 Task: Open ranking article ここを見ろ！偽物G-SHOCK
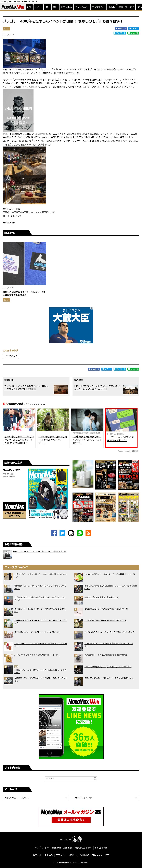(x=105, y=620)
